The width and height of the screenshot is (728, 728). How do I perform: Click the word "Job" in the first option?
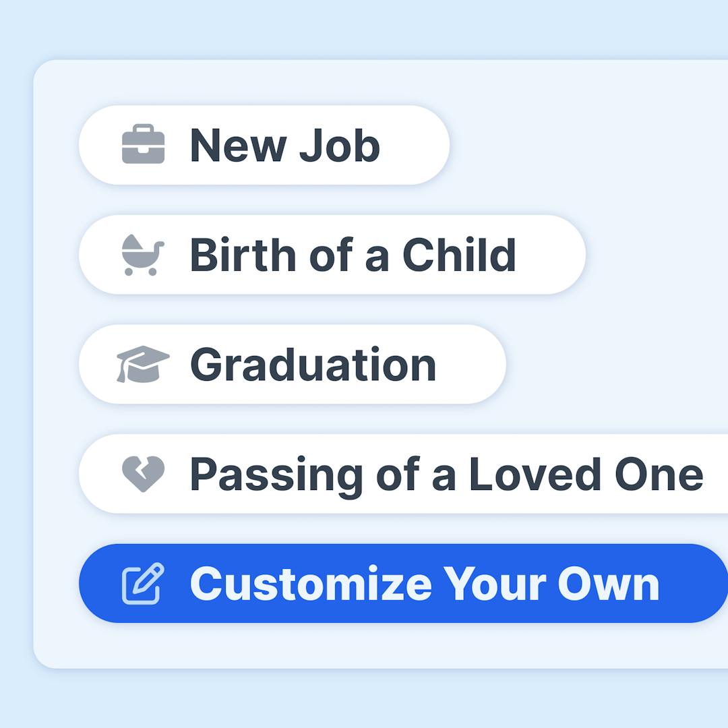point(340,145)
